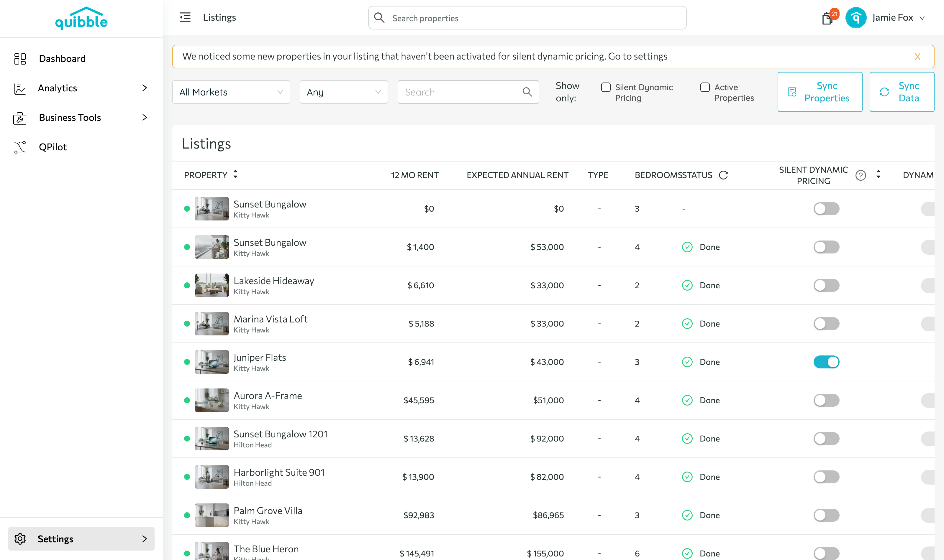Sort listings by PROPERTY column arrows
Image resolution: width=944 pixels, height=560 pixels.
point(235,174)
